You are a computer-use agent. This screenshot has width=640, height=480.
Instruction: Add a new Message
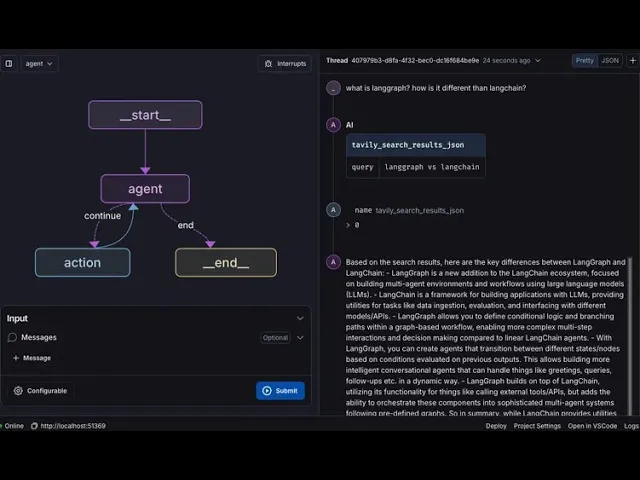[32, 358]
